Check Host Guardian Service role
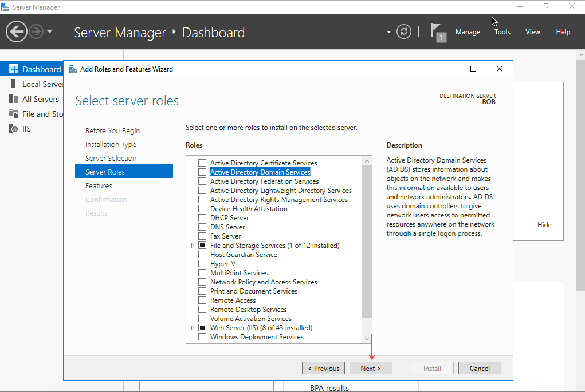 (202, 255)
